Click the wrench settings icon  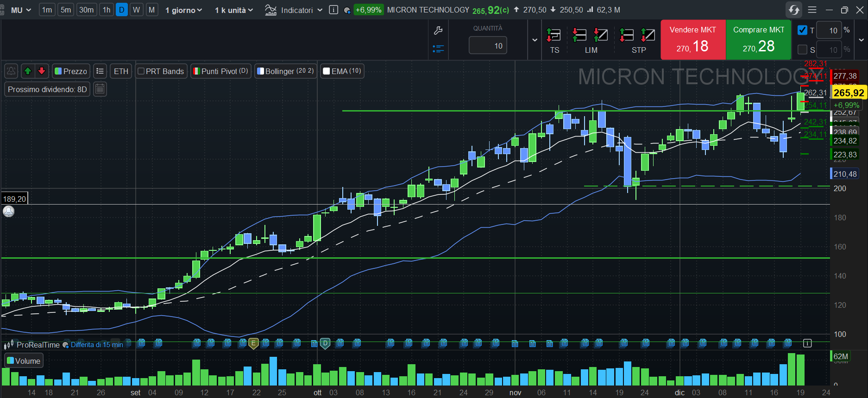pos(438,31)
